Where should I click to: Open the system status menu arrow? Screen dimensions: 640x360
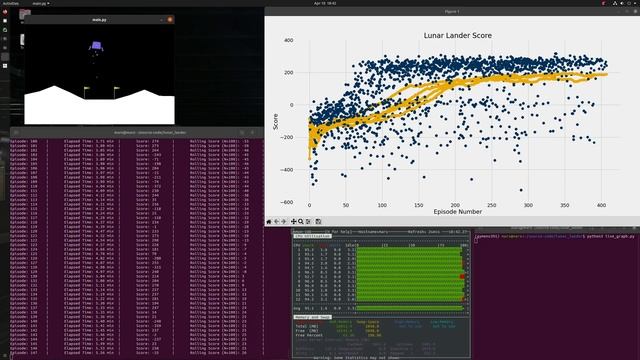[636, 3]
